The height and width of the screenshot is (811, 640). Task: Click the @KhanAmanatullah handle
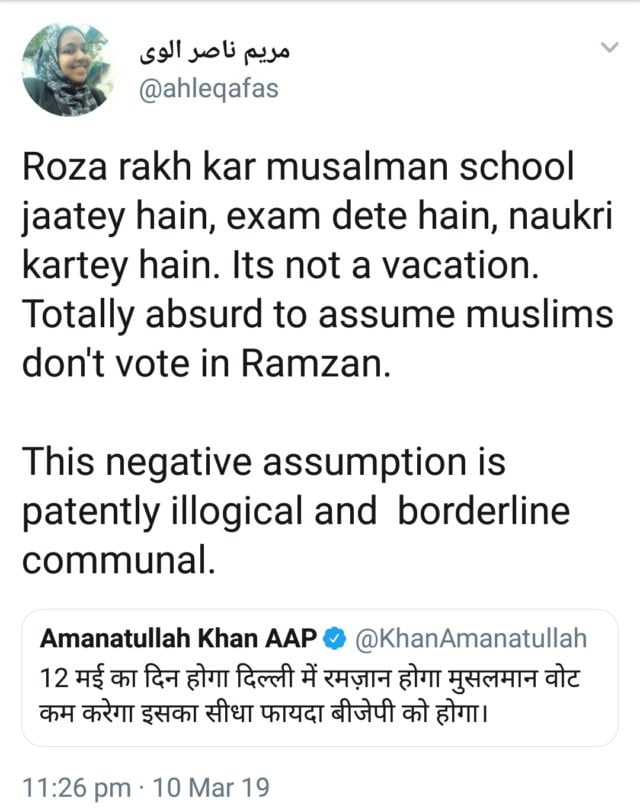point(472,637)
